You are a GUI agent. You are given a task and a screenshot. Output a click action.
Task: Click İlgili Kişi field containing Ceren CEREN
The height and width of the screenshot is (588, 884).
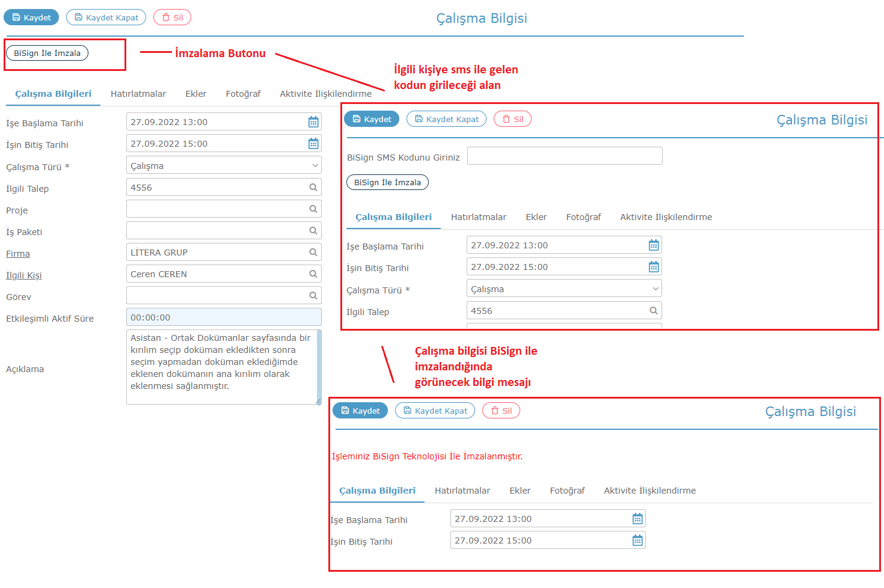224,274
